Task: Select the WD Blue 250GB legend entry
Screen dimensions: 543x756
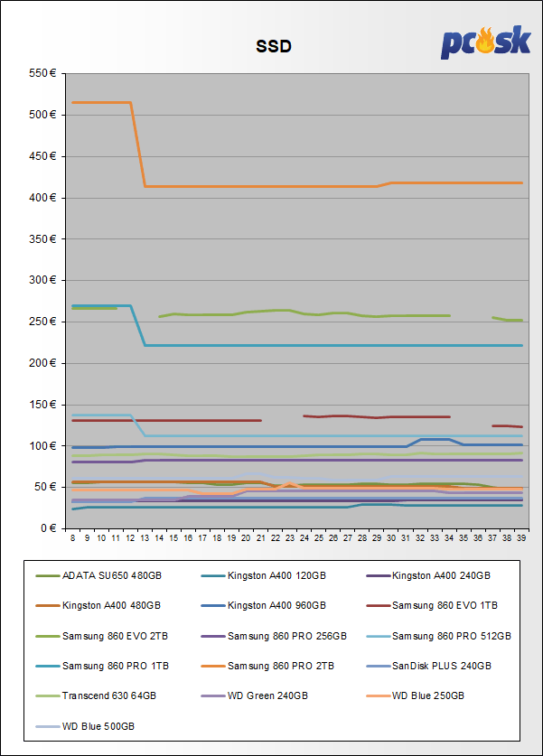Action: tap(416, 696)
